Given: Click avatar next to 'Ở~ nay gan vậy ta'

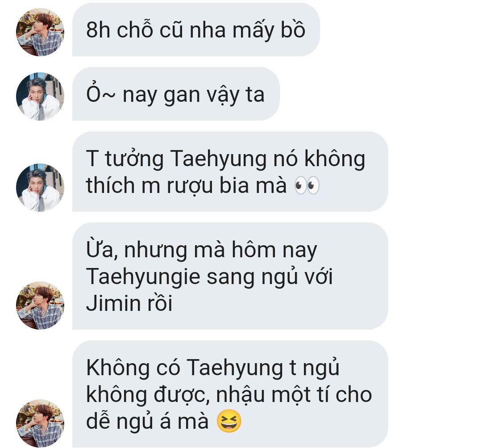Looking at the screenshot, I should click(40, 96).
